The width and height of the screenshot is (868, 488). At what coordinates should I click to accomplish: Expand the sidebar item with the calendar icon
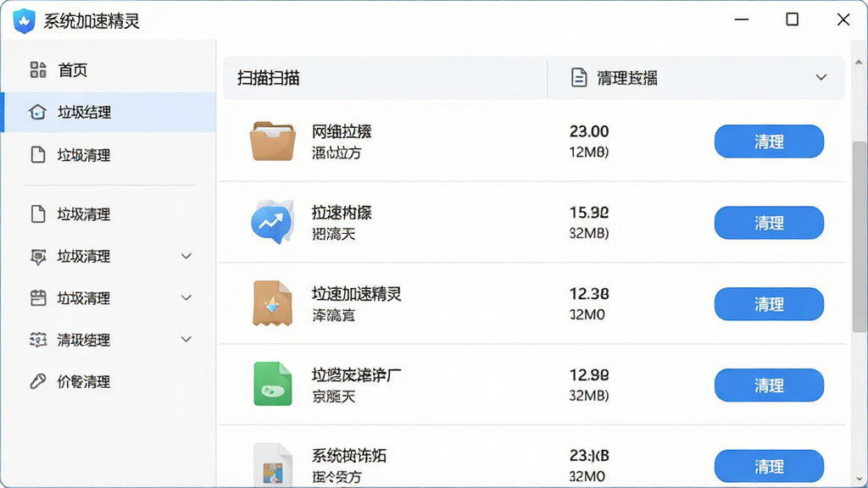[186, 297]
